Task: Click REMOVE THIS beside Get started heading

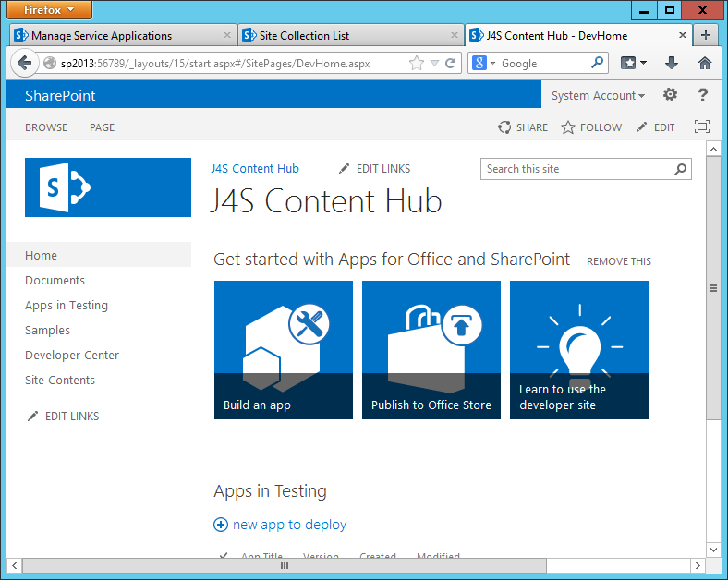Action: [x=619, y=261]
